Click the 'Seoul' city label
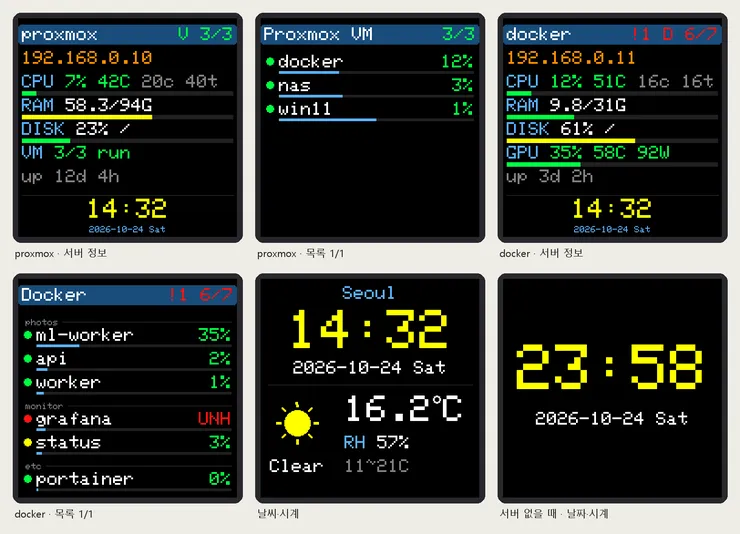740x534 pixels. [x=368, y=293]
